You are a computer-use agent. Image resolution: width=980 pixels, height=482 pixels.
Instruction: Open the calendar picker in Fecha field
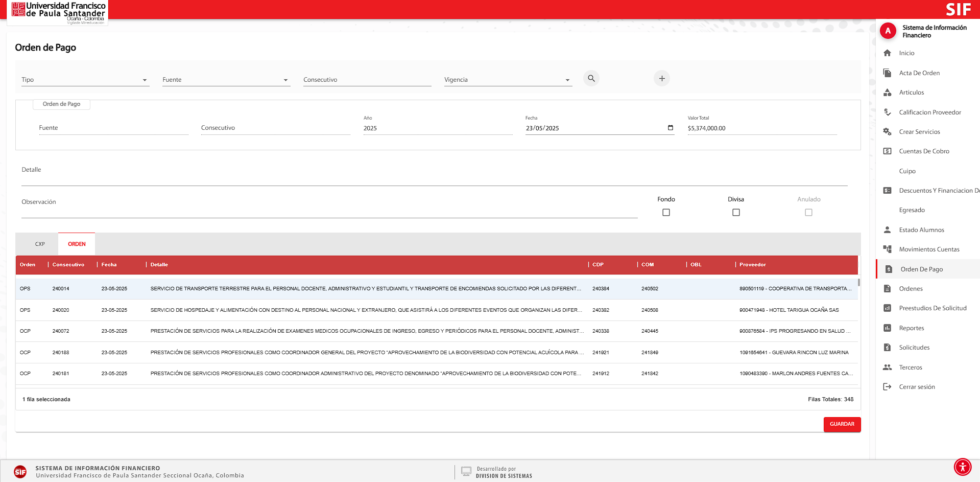pos(671,128)
